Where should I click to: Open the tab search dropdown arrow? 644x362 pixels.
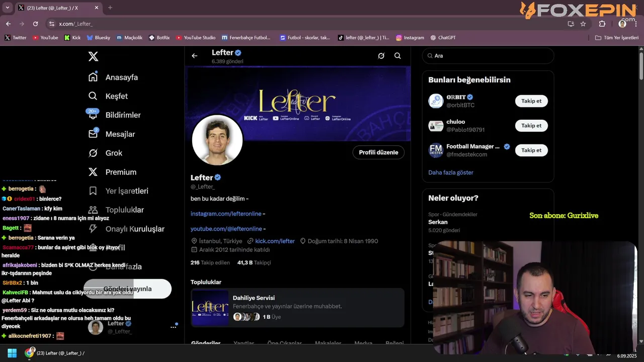[x=7, y=8]
